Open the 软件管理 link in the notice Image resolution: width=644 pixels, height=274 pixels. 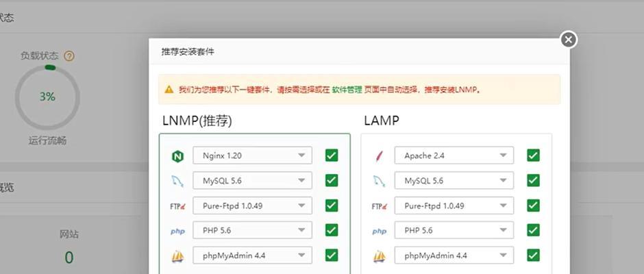pos(347,90)
